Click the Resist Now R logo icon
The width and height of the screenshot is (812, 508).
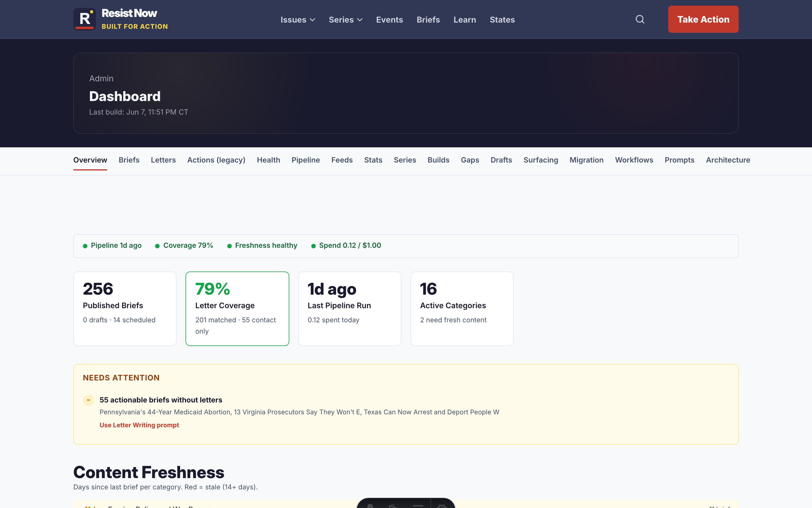85,19
